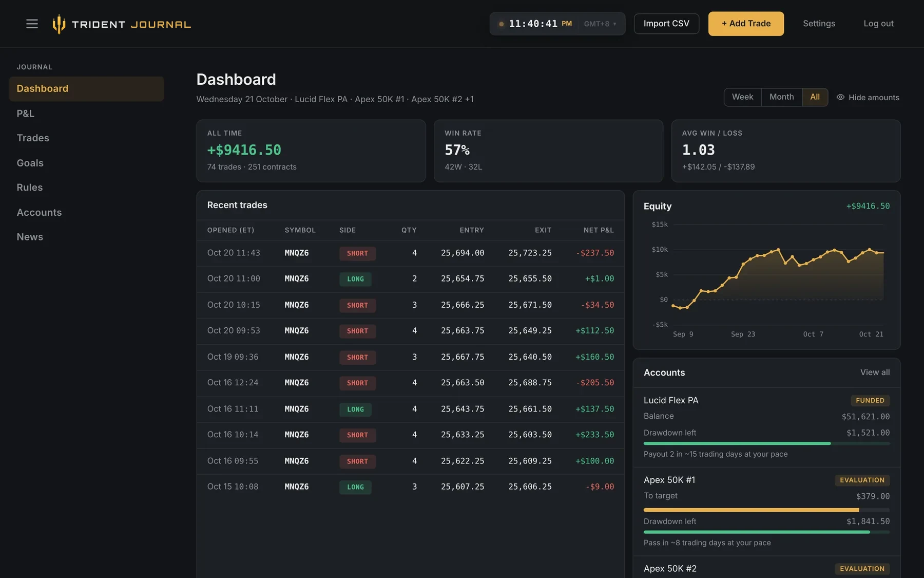The image size is (924, 578).
Task: Click the Dashboard page title
Action: point(236,80)
